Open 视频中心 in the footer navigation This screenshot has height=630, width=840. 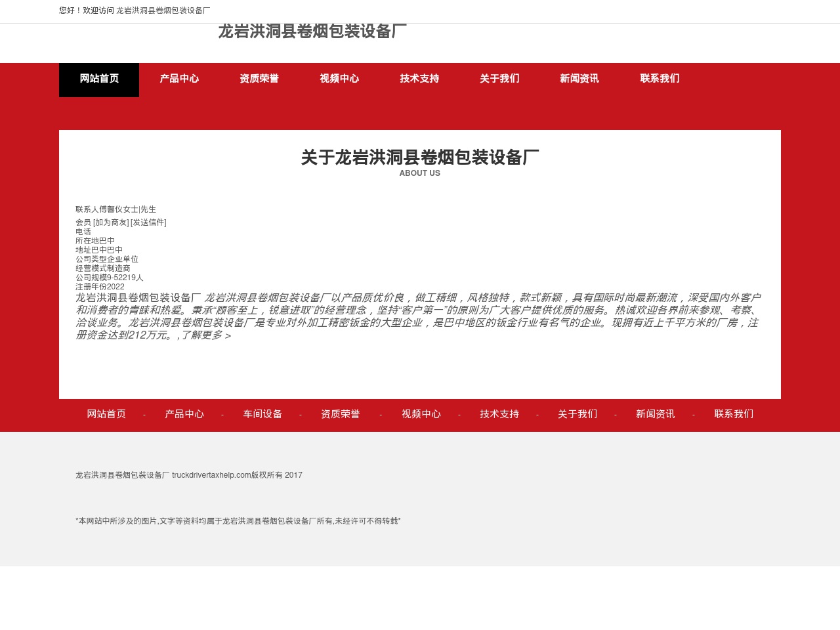[x=421, y=414]
